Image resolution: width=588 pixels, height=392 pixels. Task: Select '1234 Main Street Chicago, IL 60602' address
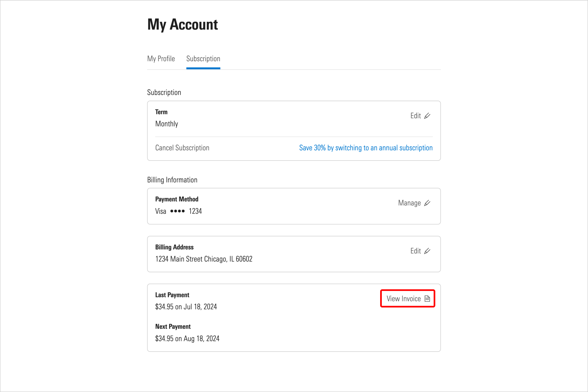[x=204, y=259]
